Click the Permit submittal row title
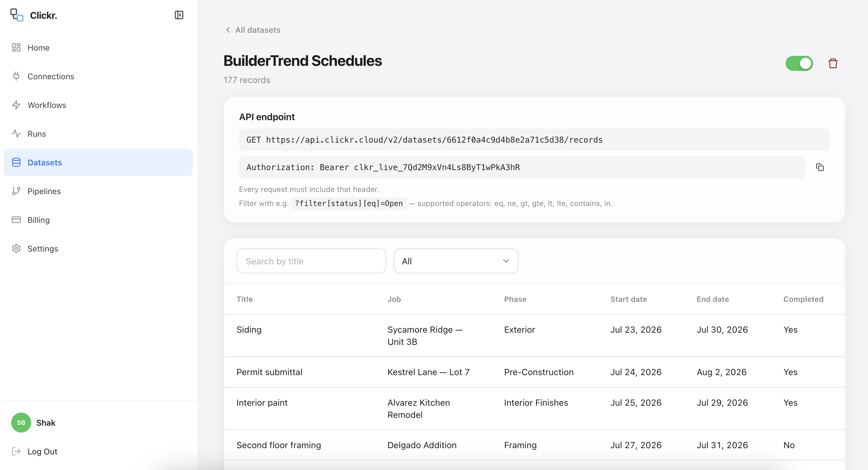 tap(269, 372)
